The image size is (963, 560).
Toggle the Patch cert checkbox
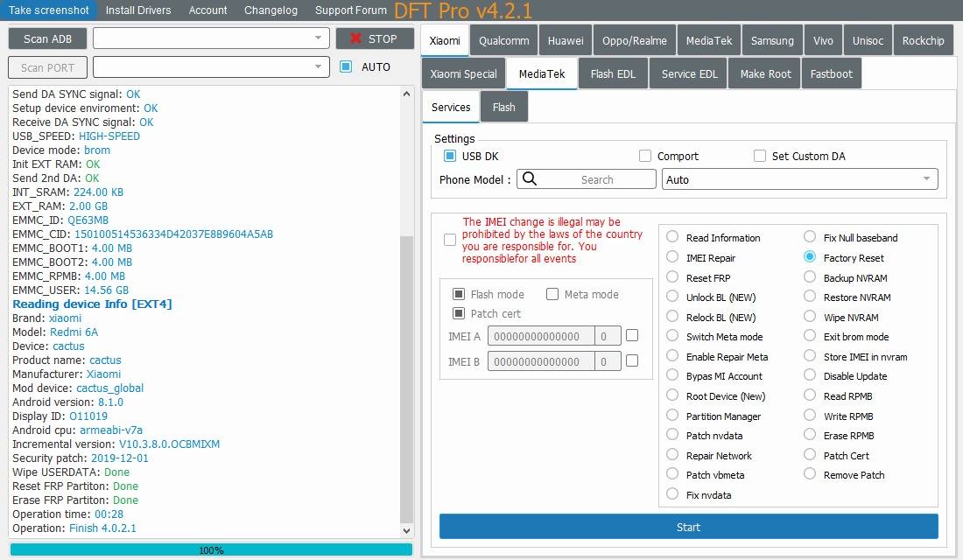tap(458, 313)
